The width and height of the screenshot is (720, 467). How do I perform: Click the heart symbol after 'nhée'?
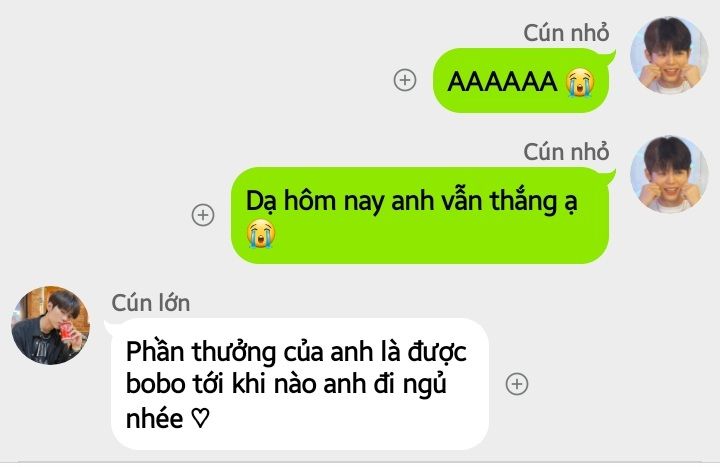coord(200,418)
